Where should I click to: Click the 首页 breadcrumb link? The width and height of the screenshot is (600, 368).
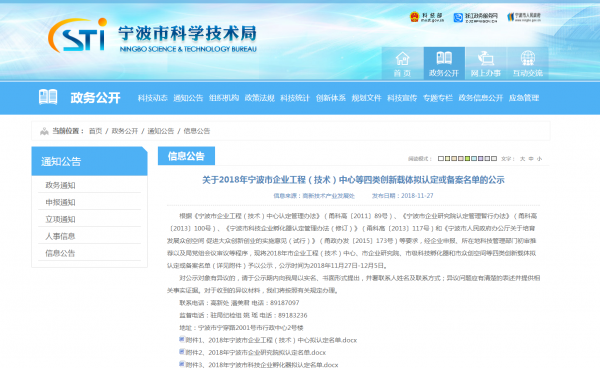[95, 131]
